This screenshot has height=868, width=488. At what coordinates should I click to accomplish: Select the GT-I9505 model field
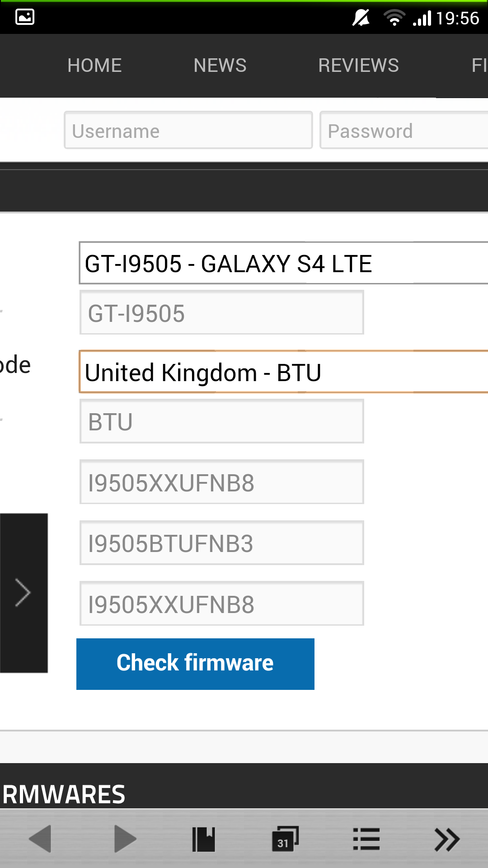pyautogui.click(x=222, y=312)
